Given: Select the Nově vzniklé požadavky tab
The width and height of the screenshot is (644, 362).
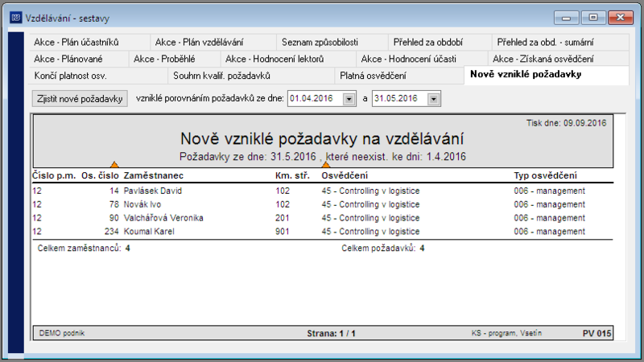Looking at the screenshot, I should 547,75.
